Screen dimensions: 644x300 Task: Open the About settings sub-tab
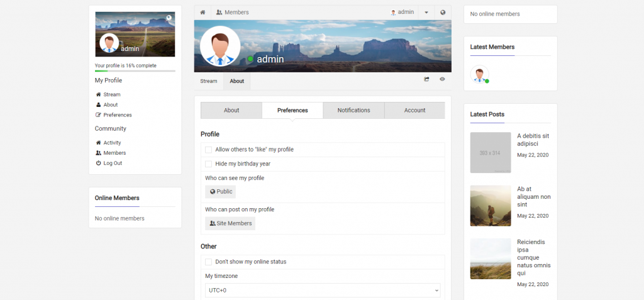coord(231,110)
